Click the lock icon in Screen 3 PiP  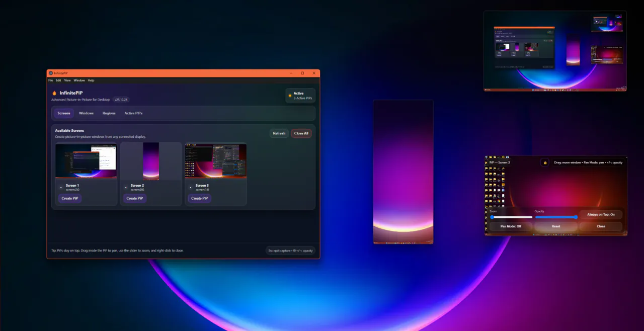545,162
